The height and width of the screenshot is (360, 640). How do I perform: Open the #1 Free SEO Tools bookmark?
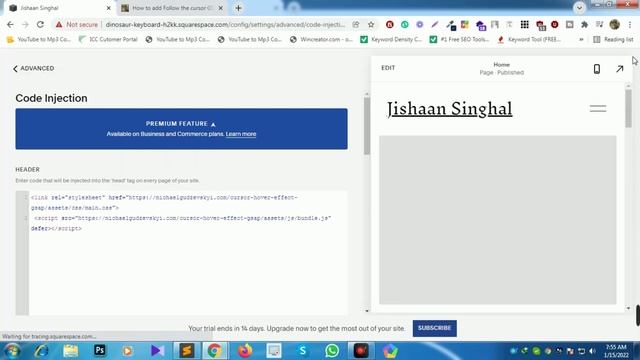click(x=460, y=40)
